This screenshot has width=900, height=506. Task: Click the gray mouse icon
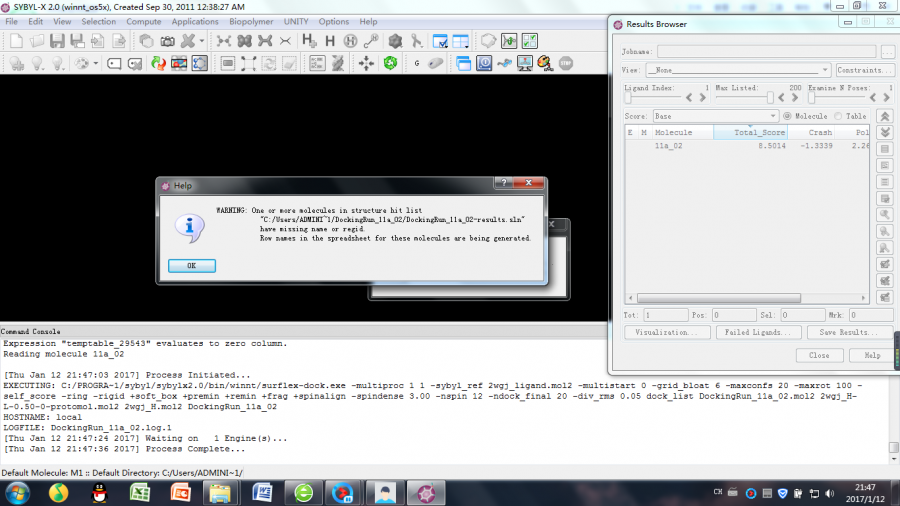pyautogui.click(x=436, y=63)
